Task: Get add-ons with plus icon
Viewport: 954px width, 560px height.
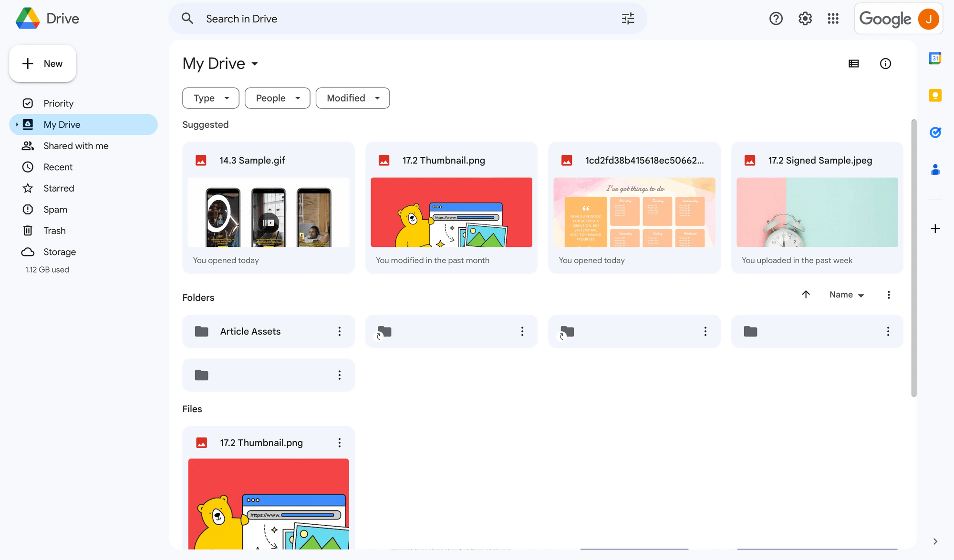Action: point(935,229)
